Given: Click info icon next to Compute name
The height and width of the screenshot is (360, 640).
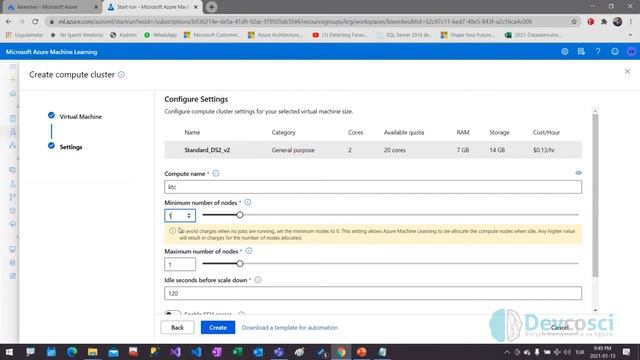Looking at the screenshot, I should (x=216, y=173).
